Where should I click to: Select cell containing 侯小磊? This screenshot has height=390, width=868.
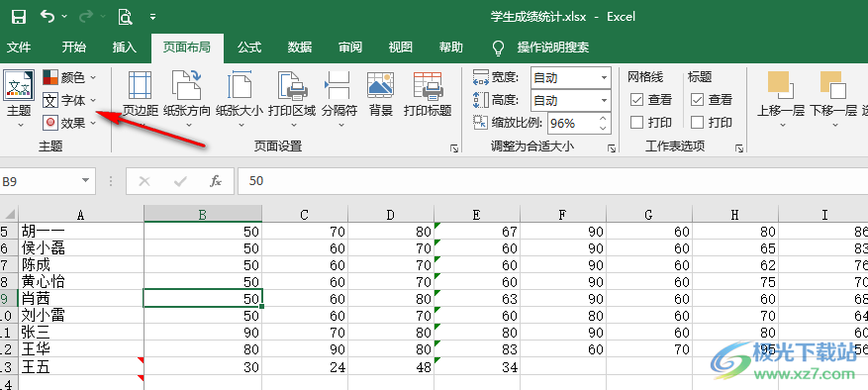81,248
